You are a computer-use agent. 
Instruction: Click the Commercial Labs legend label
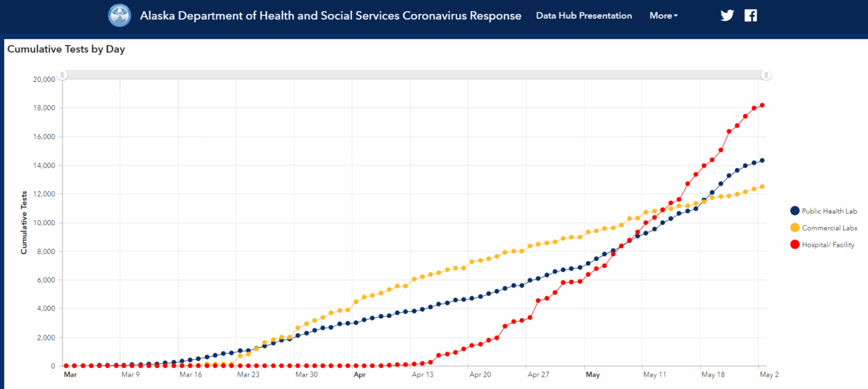(x=829, y=228)
